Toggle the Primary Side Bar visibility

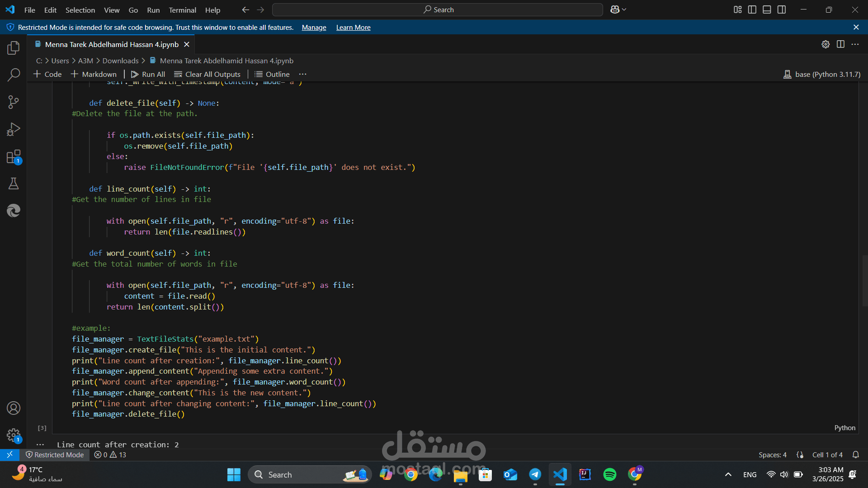pos(752,9)
